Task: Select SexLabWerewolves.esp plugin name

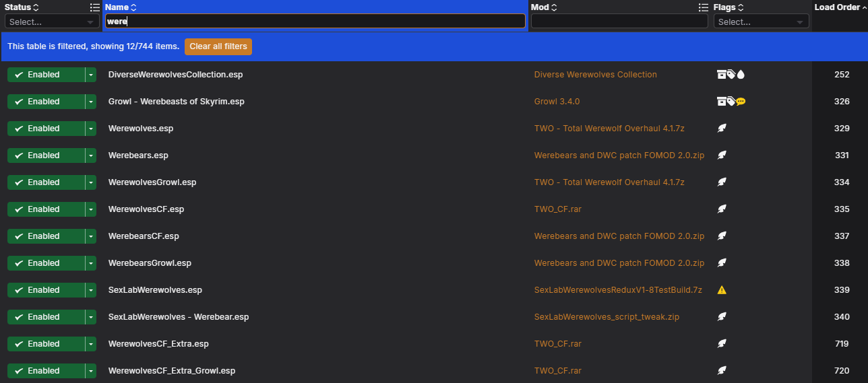Action: point(155,290)
